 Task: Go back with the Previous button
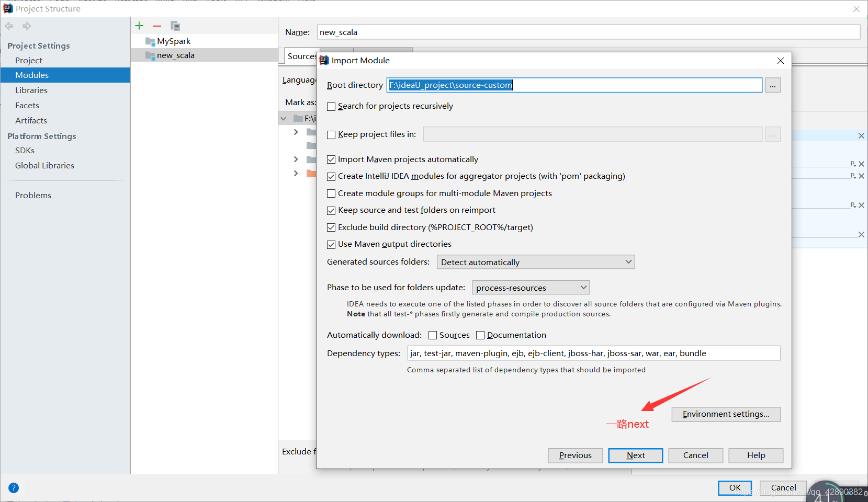click(x=576, y=455)
